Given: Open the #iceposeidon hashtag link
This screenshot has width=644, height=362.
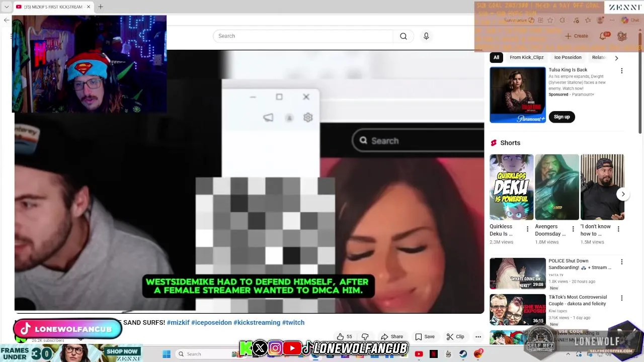Looking at the screenshot, I should [x=211, y=323].
